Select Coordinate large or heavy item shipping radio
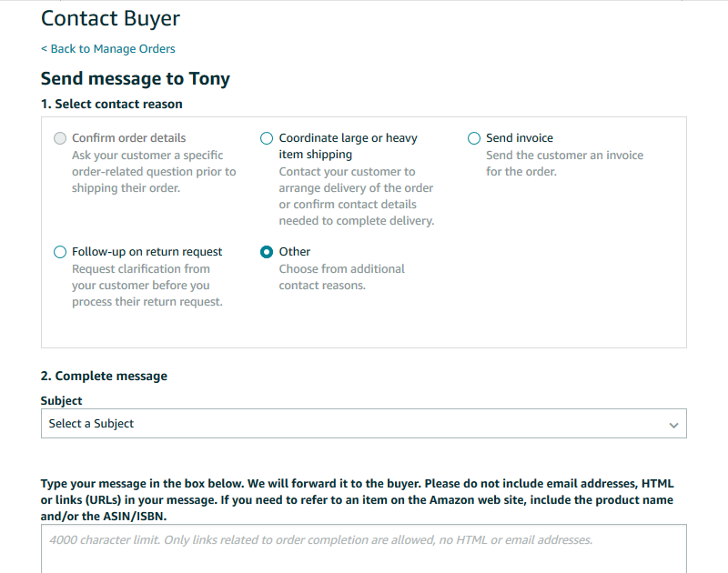The width and height of the screenshot is (728, 573). (x=267, y=138)
